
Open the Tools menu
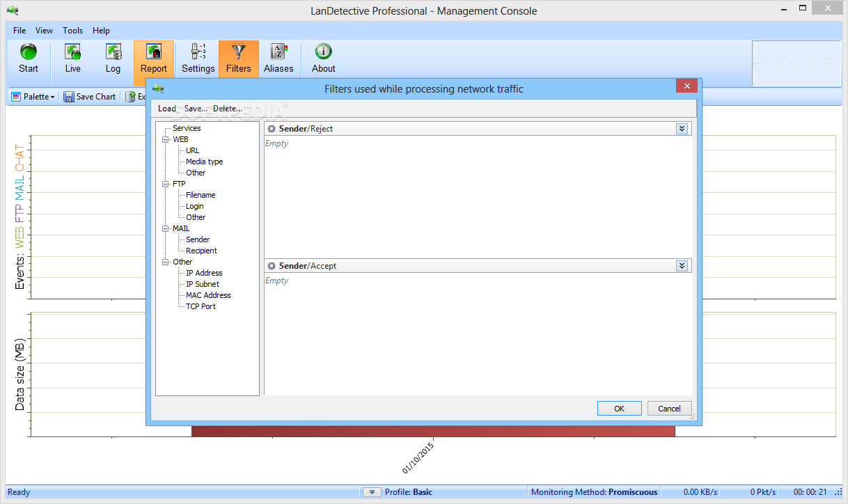click(x=73, y=31)
